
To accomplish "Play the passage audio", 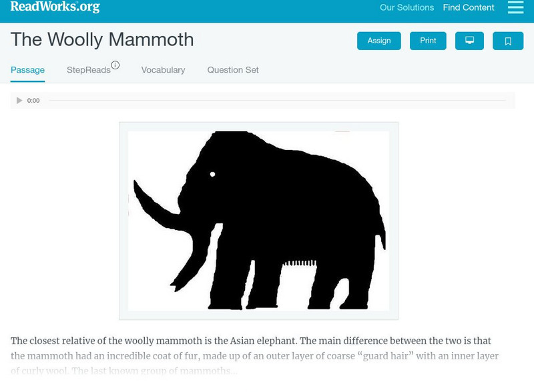I will coord(19,101).
